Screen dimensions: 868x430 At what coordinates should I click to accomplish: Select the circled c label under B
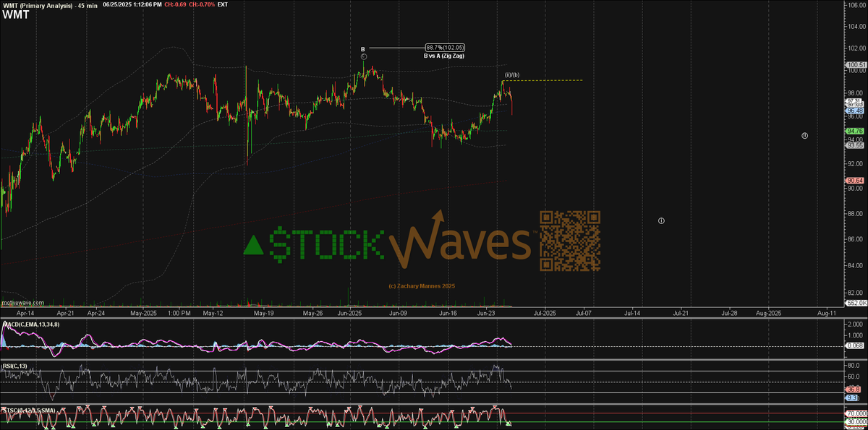pos(364,56)
